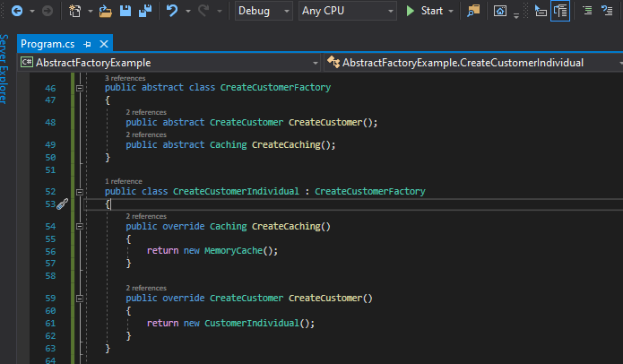623x364 pixels.
Task: Open the undo history dropdown
Action: tap(188, 11)
